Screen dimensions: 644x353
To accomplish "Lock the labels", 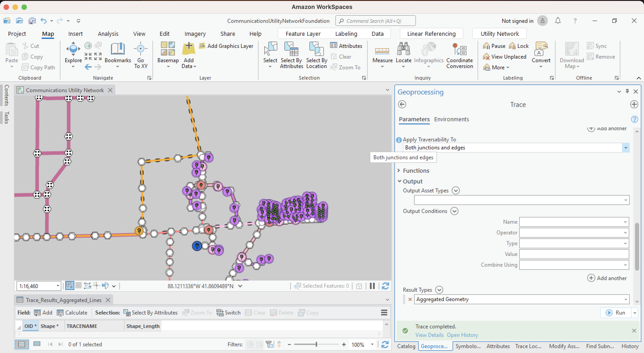I will pos(519,46).
